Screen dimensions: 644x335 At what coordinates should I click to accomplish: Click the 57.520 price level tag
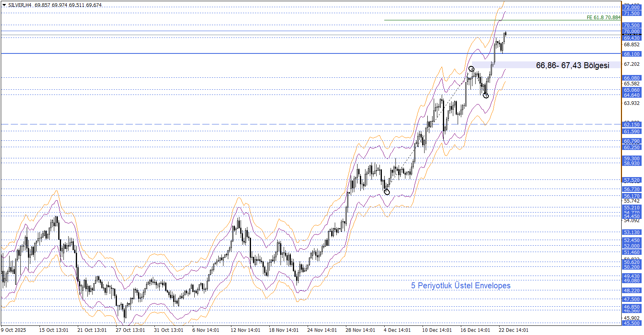(x=632, y=180)
